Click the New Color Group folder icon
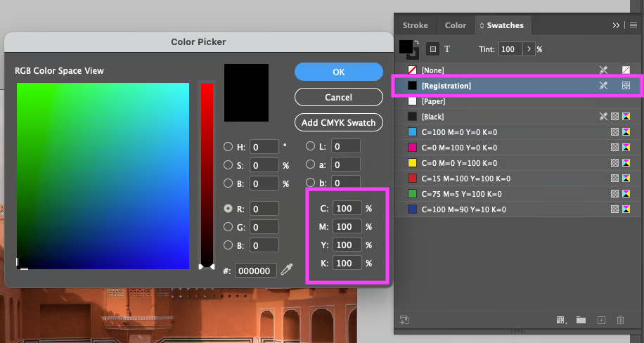 (x=581, y=320)
